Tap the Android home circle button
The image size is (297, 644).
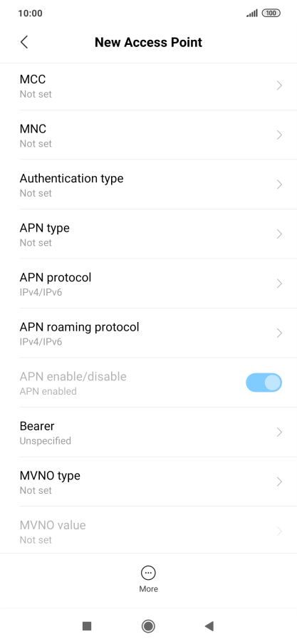tap(148, 626)
